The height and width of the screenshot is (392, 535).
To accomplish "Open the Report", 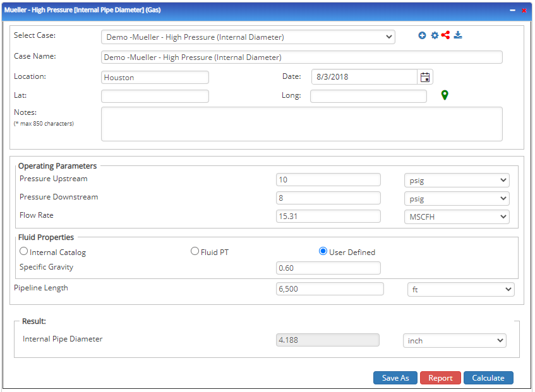I will [x=440, y=377].
